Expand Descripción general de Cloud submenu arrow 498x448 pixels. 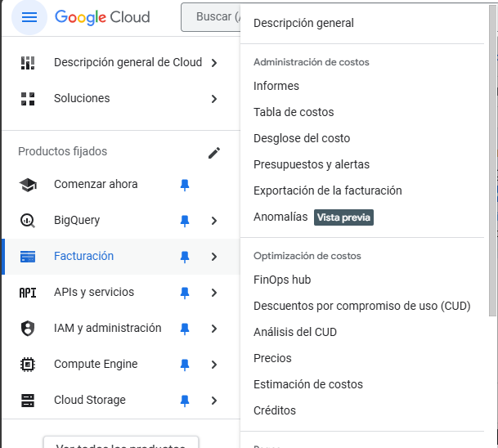(214, 63)
